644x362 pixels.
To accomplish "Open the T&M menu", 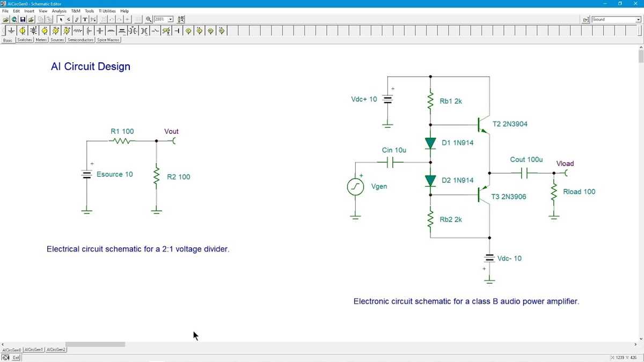I will (x=76, y=11).
